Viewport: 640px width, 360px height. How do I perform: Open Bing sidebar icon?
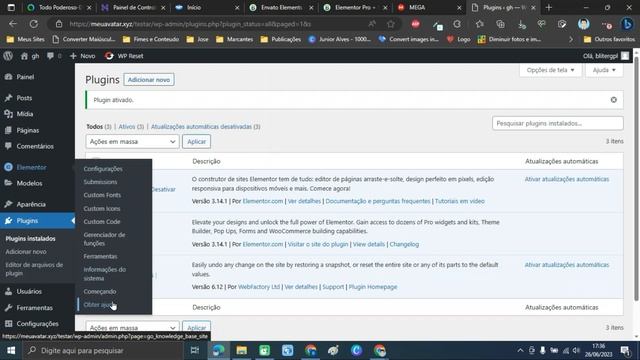pyautogui.click(x=627, y=24)
